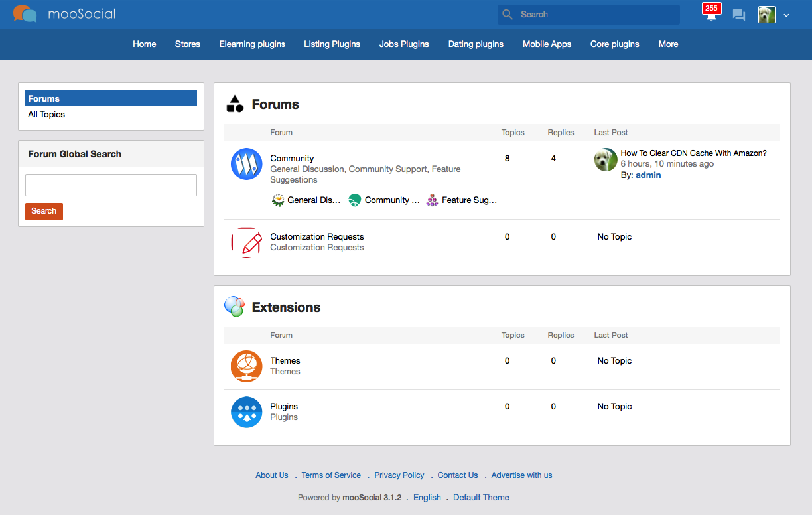Open the Customization Requests forum link
The image size is (812, 515).
pyautogui.click(x=317, y=237)
